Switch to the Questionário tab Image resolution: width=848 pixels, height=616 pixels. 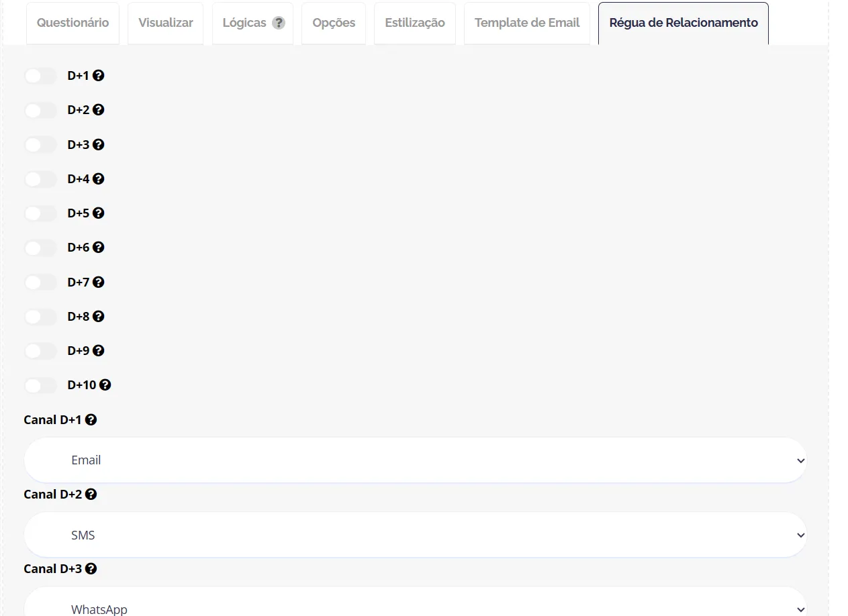coord(73,23)
